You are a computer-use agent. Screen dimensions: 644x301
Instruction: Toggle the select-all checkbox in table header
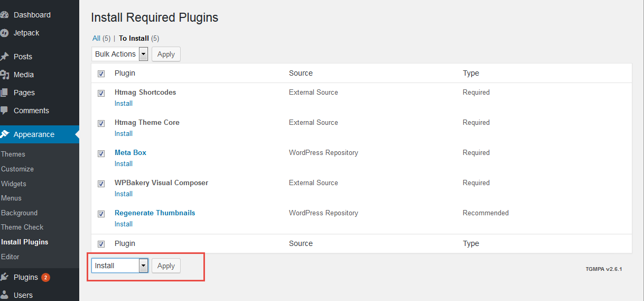point(101,74)
